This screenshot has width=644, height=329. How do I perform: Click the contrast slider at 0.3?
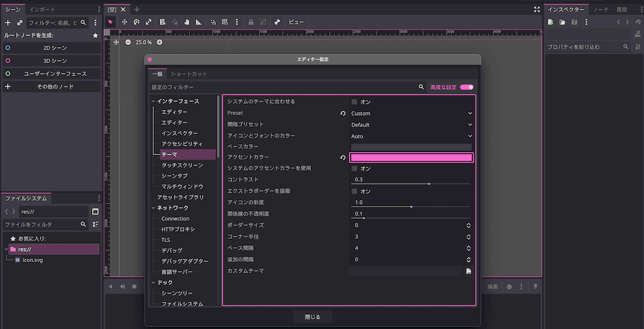[x=410, y=183]
